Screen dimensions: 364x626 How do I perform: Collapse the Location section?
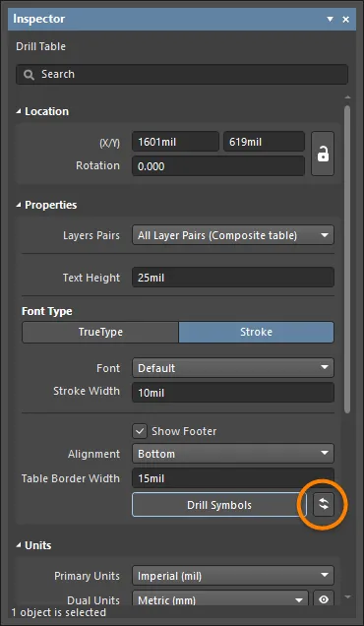tap(19, 112)
